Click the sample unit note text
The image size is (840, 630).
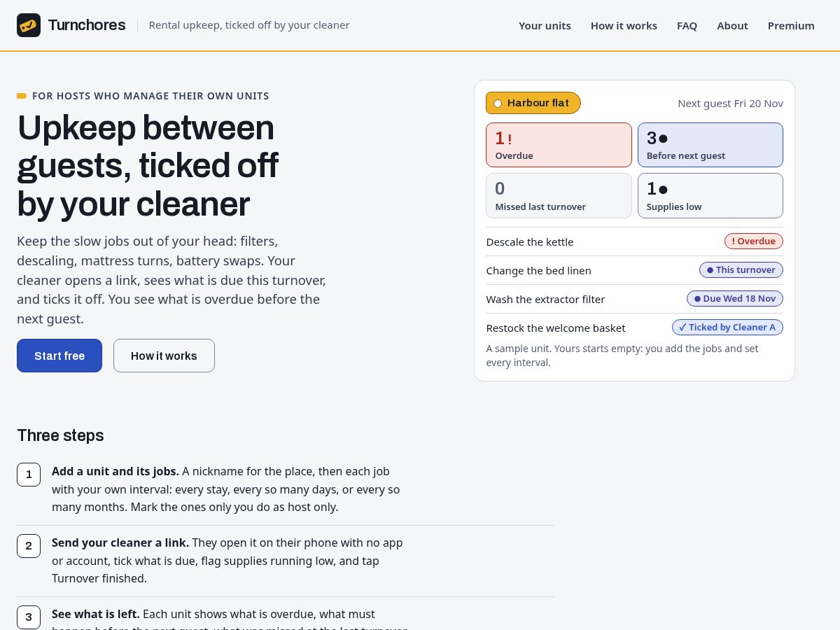622,356
